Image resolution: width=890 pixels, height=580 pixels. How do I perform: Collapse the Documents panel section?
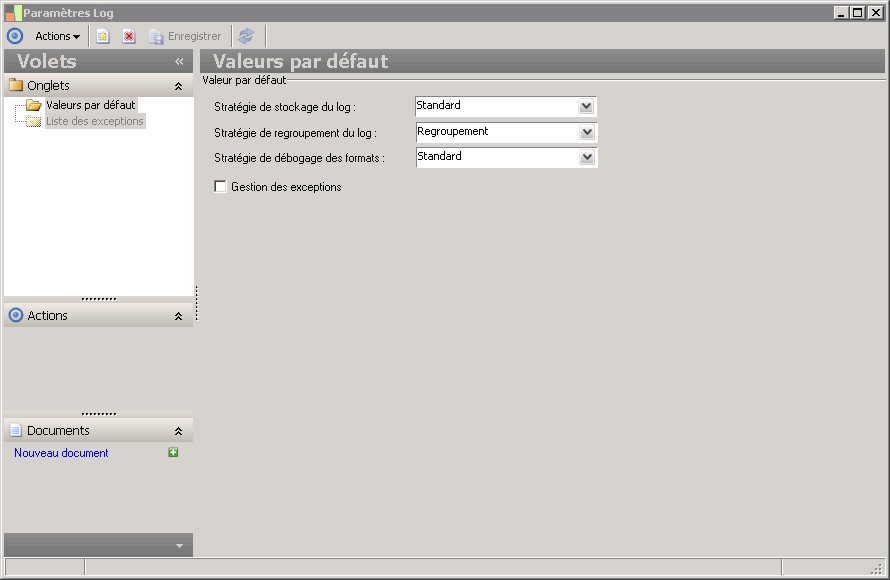tap(178, 431)
